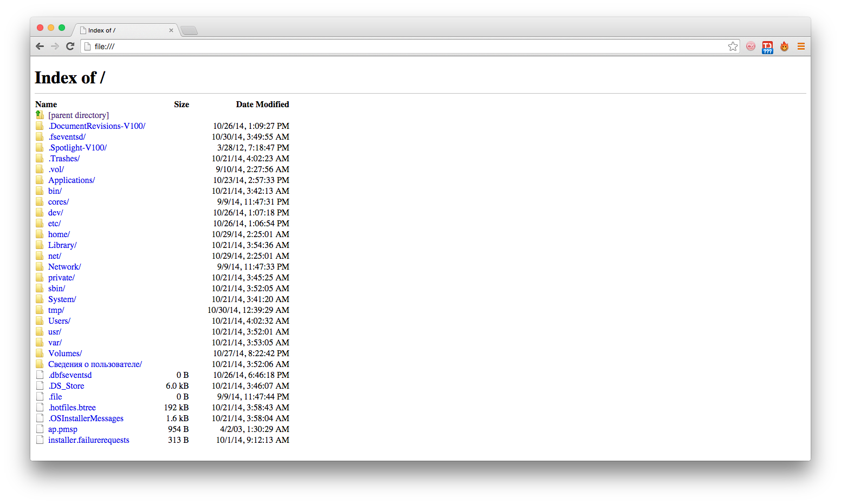Open the .hotfiles.btree file link
This screenshot has width=841, height=504.
(72, 408)
